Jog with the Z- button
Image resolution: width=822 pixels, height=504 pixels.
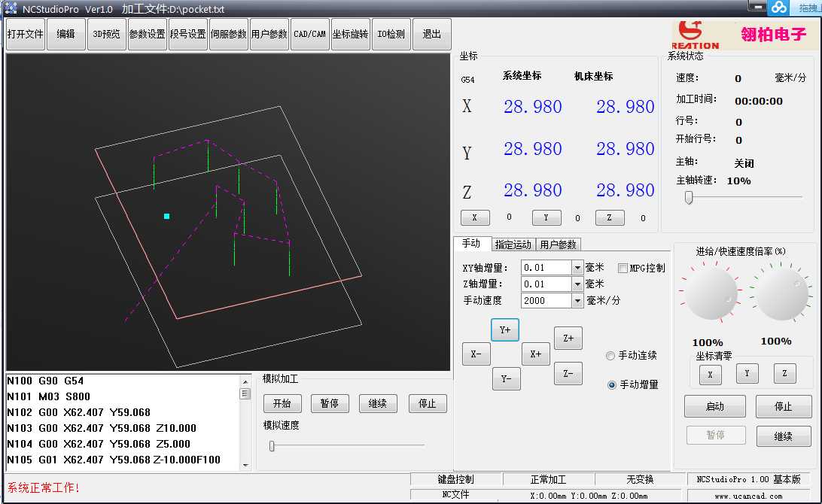click(568, 374)
